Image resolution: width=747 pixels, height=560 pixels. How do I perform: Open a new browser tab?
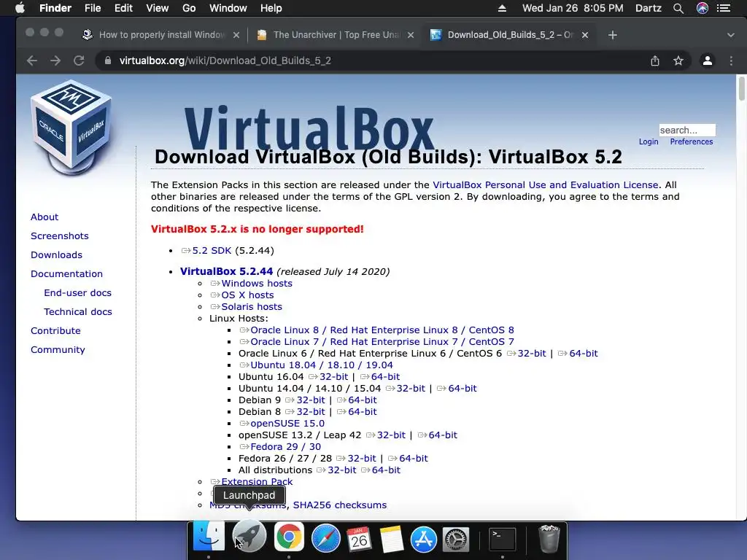[613, 35]
